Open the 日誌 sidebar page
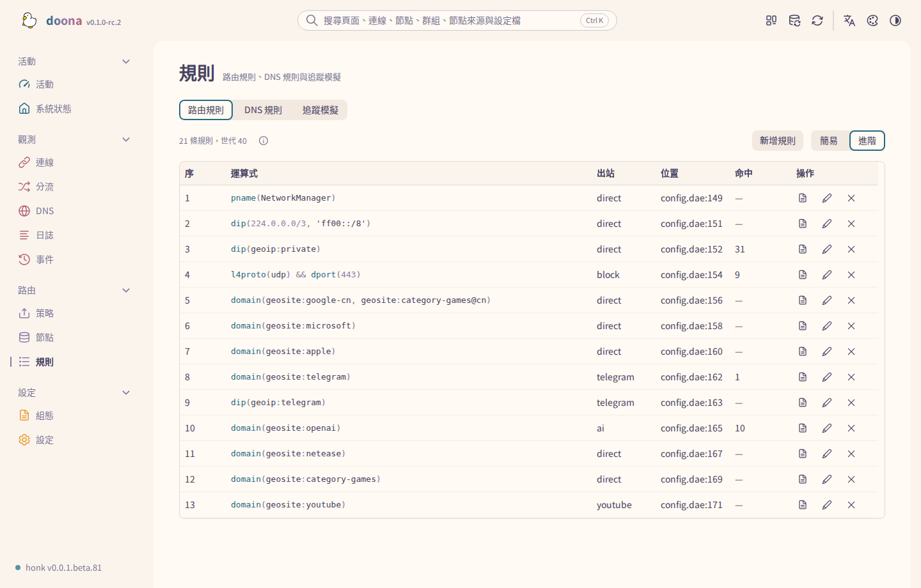 point(74,235)
